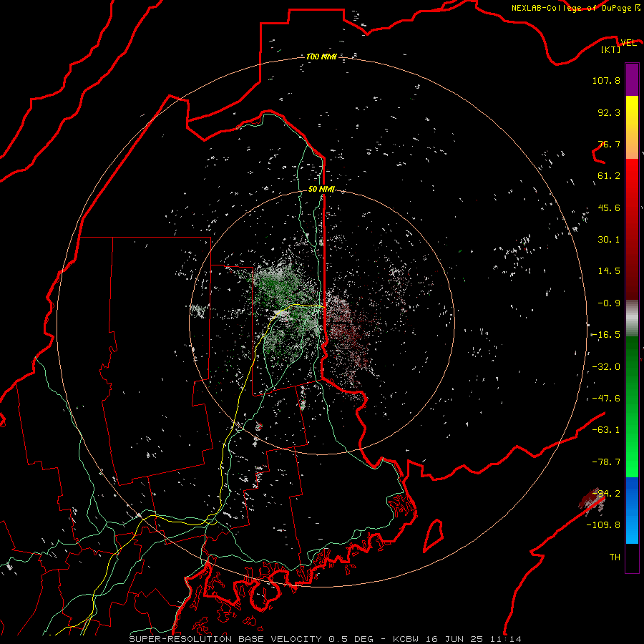Click the [KT] units label
Image resolution: width=644 pixels, height=644 pixels.
coord(611,49)
